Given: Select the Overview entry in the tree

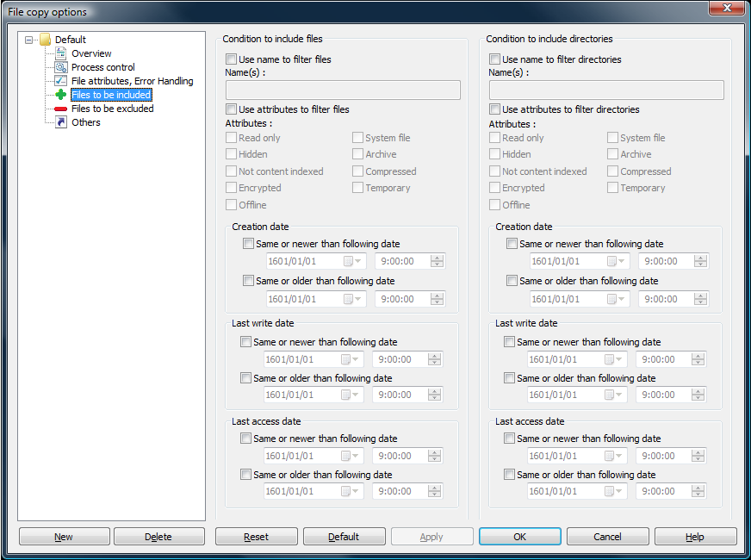Looking at the screenshot, I should point(90,53).
